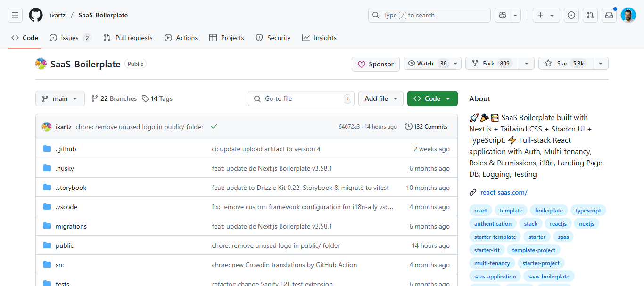
Task: Open the .github folder
Action: coord(66,149)
